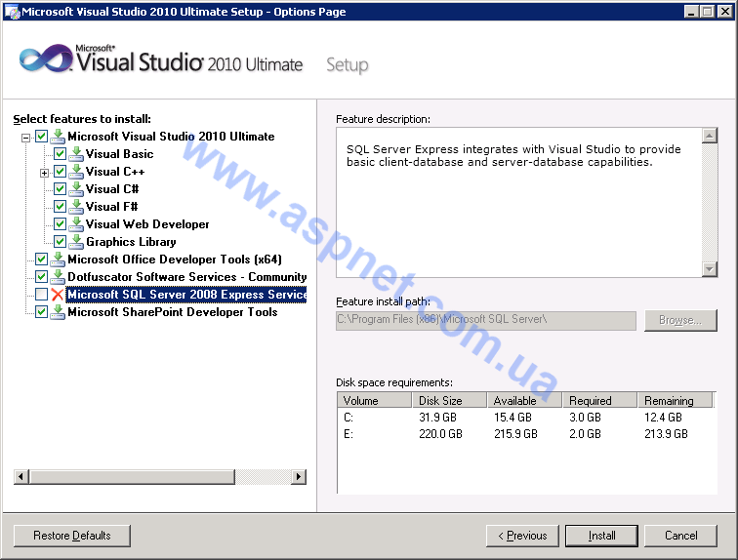Image resolution: width=738 pixels, height=560 pixels.
Task: Click the Restore Defaults button
Action: coord(72,536)
